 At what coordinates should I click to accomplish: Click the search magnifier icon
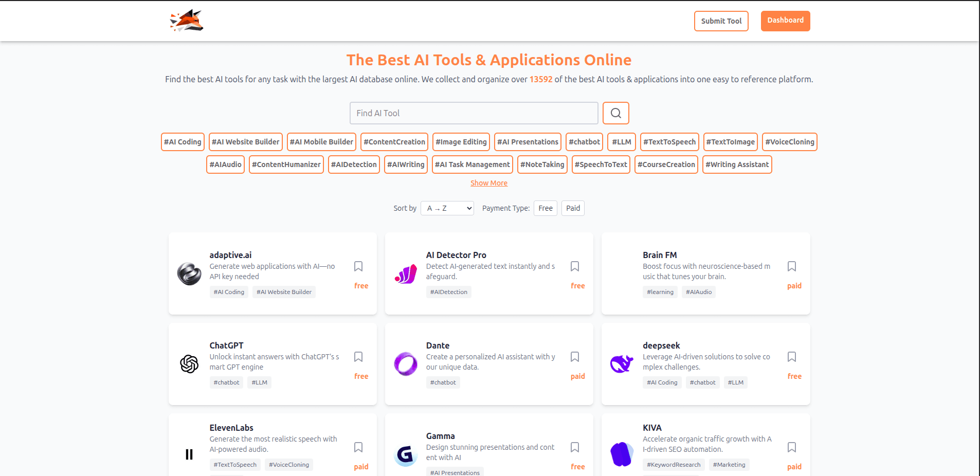point(615,113)
